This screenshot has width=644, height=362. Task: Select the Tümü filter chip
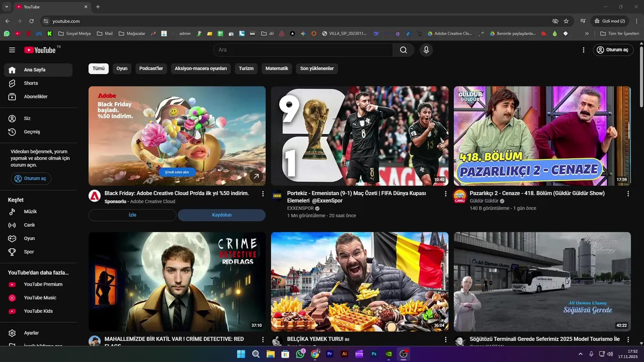tap(99, 68)
